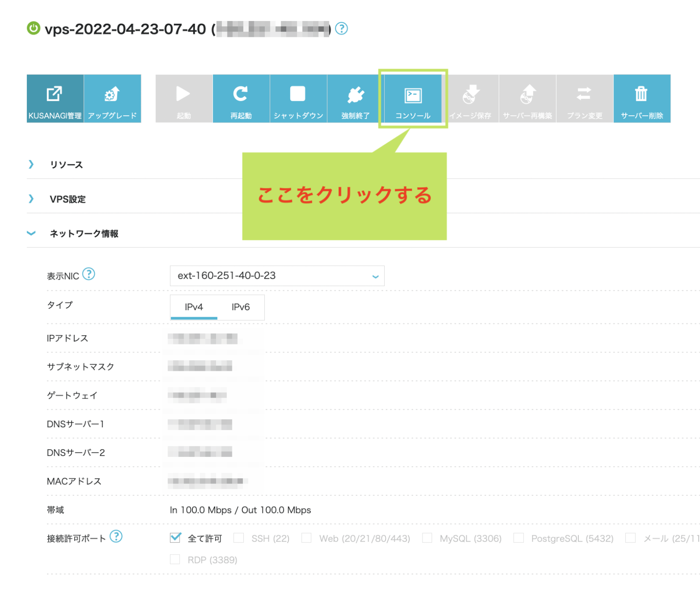
Task: Click the green power status icon
Action: coord(34,28)
